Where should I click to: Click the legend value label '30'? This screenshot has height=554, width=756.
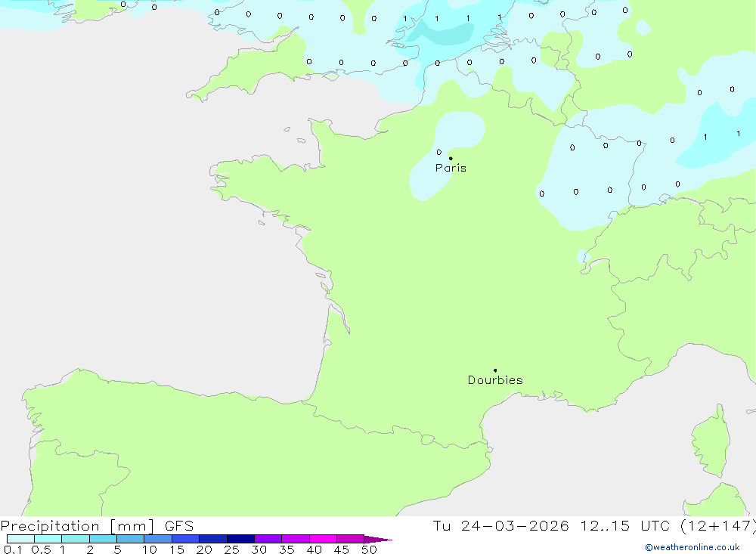click(259, 549)
